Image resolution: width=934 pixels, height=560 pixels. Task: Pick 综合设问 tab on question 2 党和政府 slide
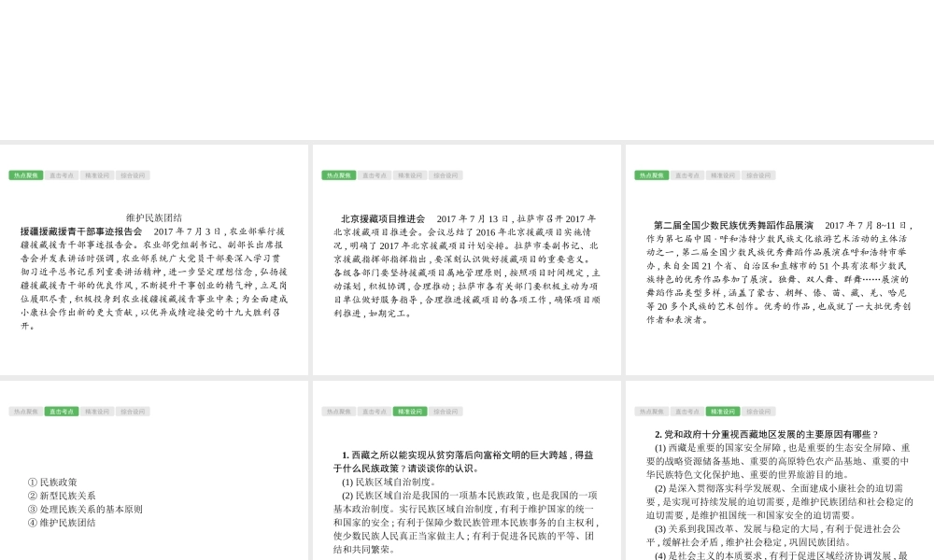(758, 412)
